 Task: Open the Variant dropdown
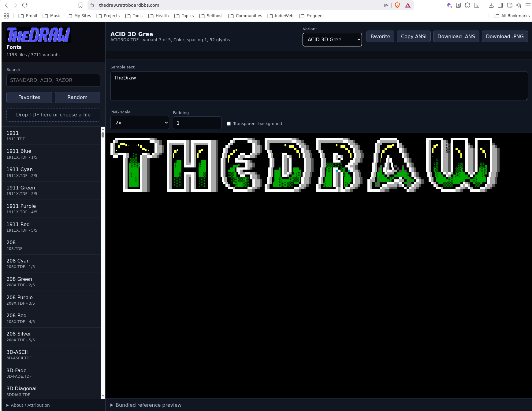point(332,39)
